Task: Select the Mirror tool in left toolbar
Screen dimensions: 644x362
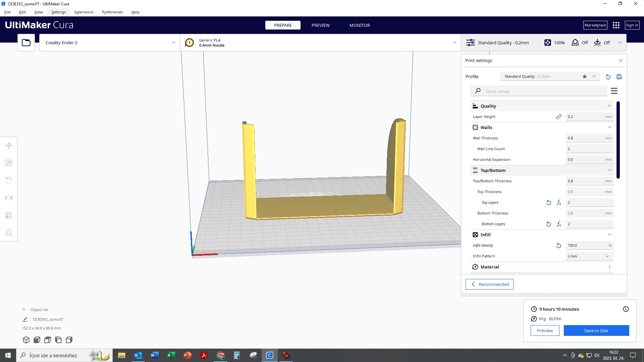Action: (x=9, y=198)
